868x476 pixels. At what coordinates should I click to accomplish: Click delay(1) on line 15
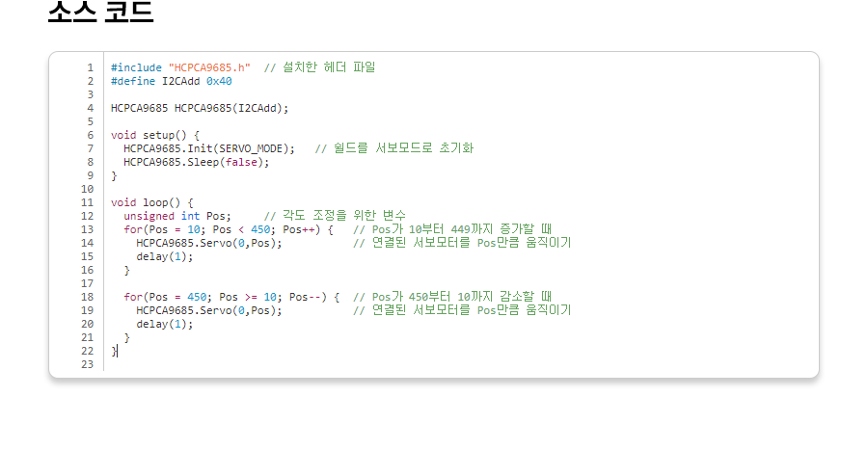pyautogui.click(x=164, y=256)
